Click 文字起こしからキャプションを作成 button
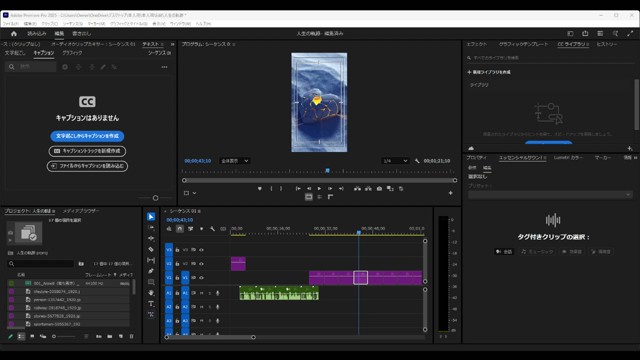This screenshot has width=640, height=360. point(87,136)
